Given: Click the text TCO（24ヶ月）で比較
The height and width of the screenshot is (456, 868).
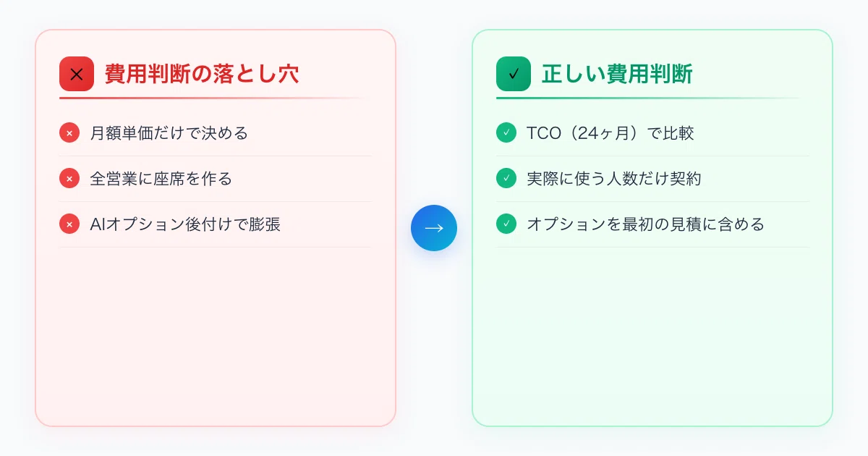Looking at the screenshot, I should [x=610, y=133].
